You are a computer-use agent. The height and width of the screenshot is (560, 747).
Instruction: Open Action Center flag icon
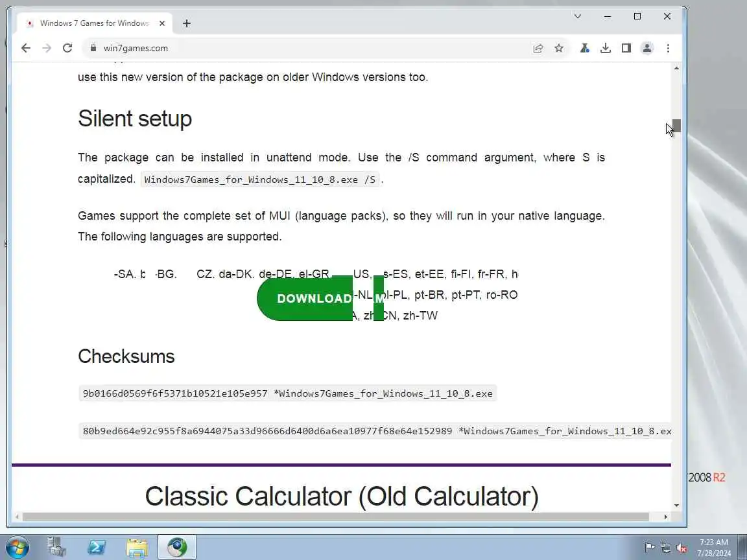click(x=649, y=548)
